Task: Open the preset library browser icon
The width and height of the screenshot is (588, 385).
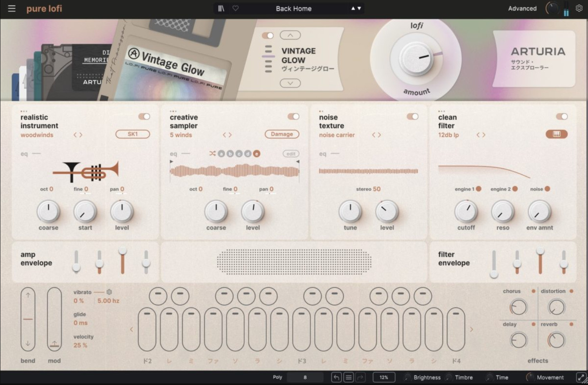Action: point(221,8)
